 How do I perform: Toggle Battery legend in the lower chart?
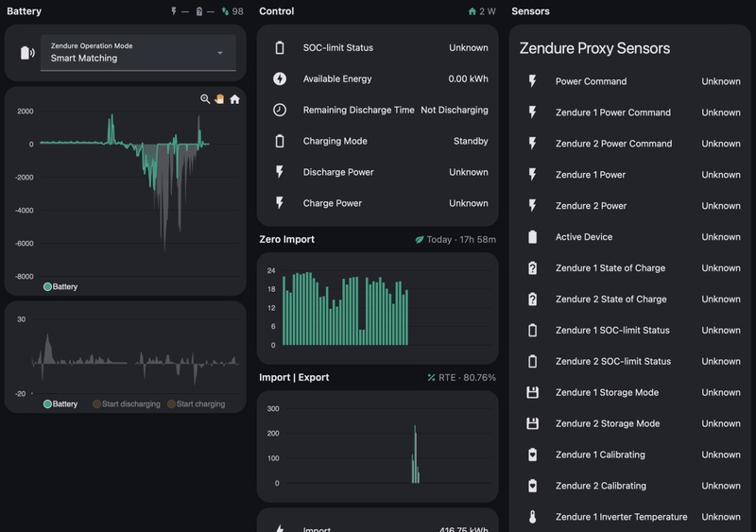60,403
